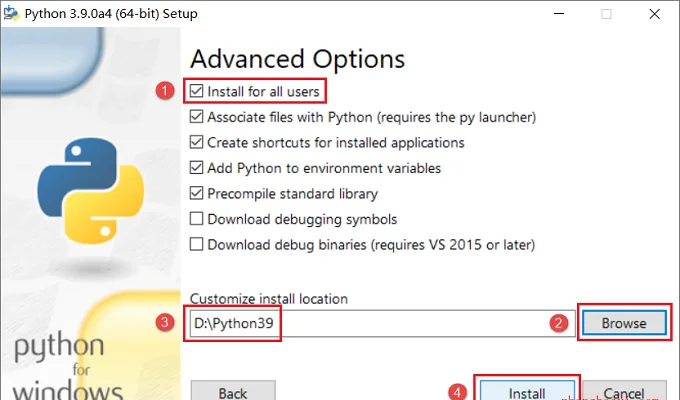Click the Python 3.9.0a4 (64-bit) Setup title
The height and width of the screenshot is (400, 680).
coord(111,13)
